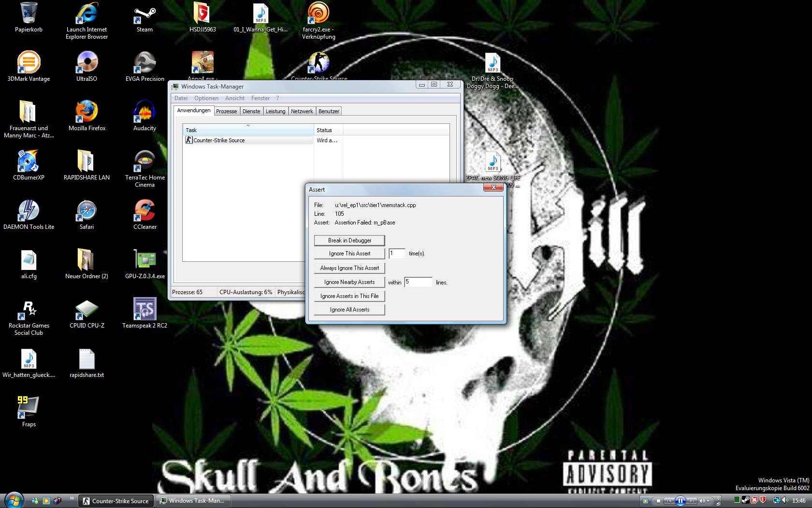This screenshot has height=508, width=812.
Task: Click the Ignore All Asserts button
Action: pyautogui.click(x=349, y=310)
